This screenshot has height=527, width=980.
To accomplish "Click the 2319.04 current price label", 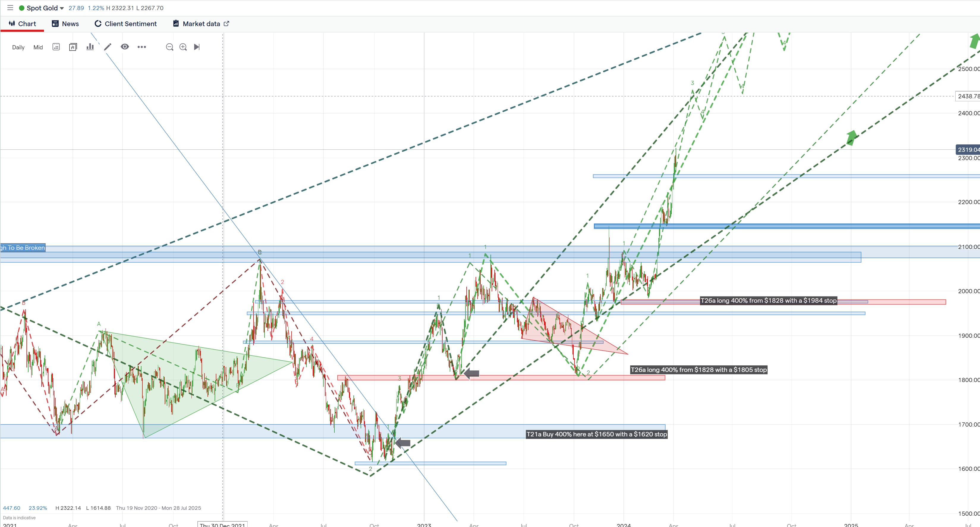I will coord(968,149).
